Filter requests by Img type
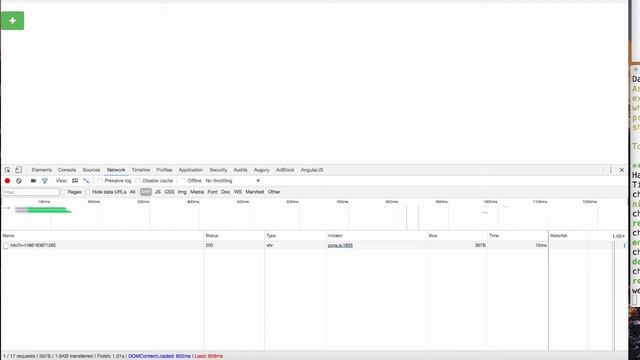The height and width of the screenshot is (360, 640). (x=182, y=192)
